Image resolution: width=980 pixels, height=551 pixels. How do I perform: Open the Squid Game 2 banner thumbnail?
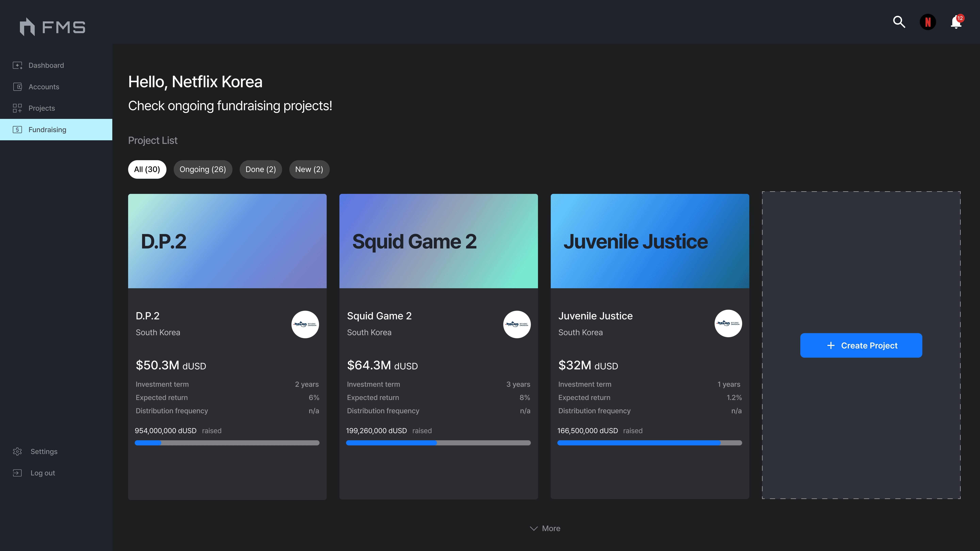[438, 241]
